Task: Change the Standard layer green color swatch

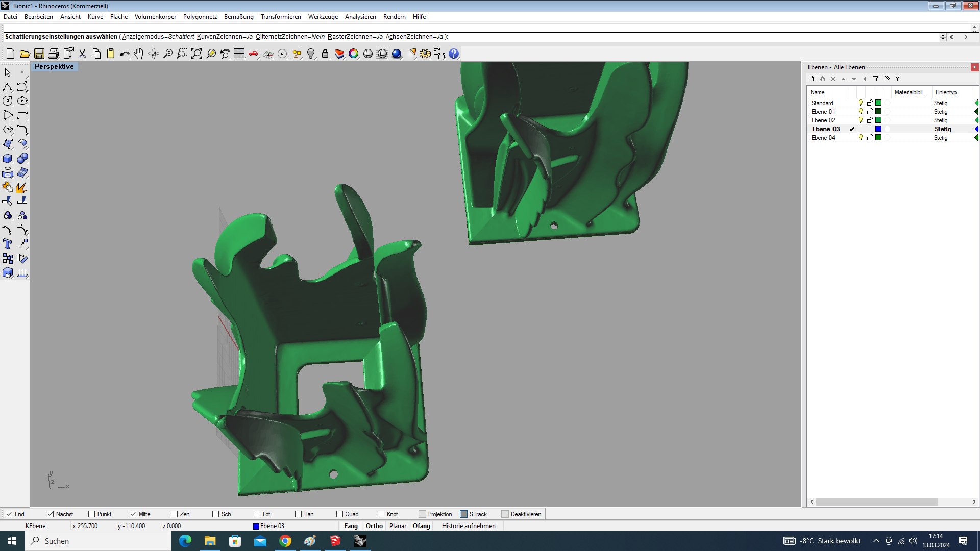Action: coord(878,103)
